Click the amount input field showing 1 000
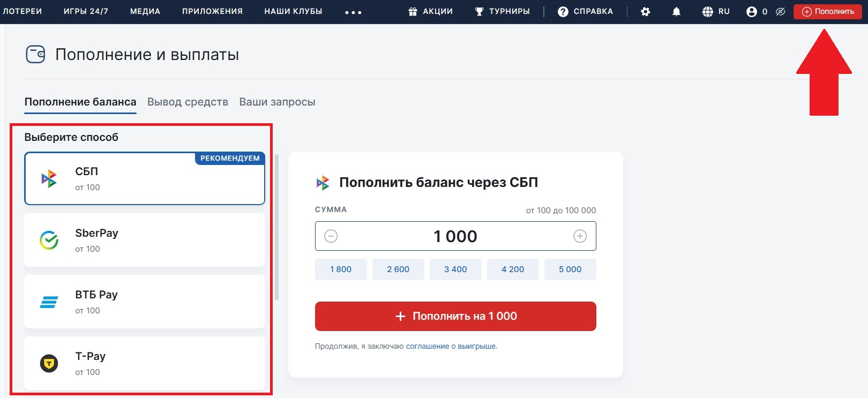This screenshot has width=868, height=398. (455, 236)
